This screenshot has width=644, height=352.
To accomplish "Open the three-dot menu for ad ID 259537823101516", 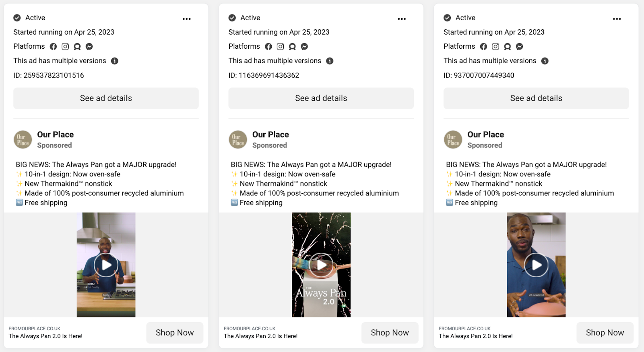I will 186,19.
